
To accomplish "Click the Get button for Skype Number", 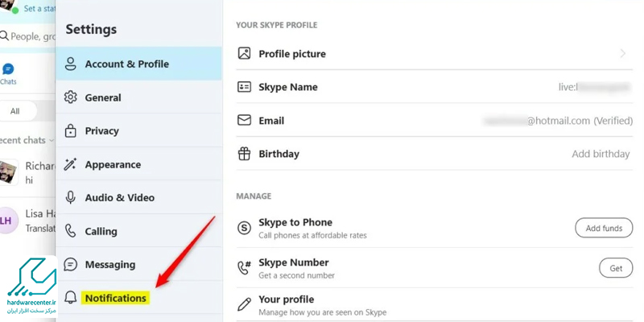I will coord(616,268).
